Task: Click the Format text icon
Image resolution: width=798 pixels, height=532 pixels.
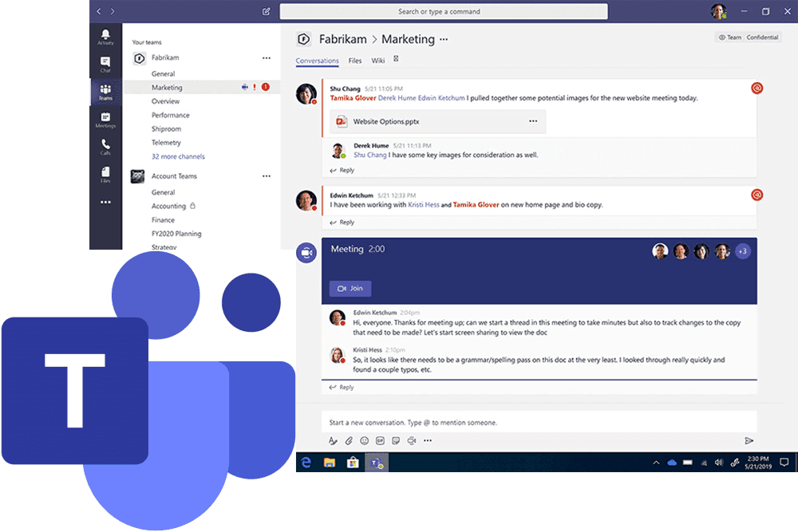Action: click(332, 440)
